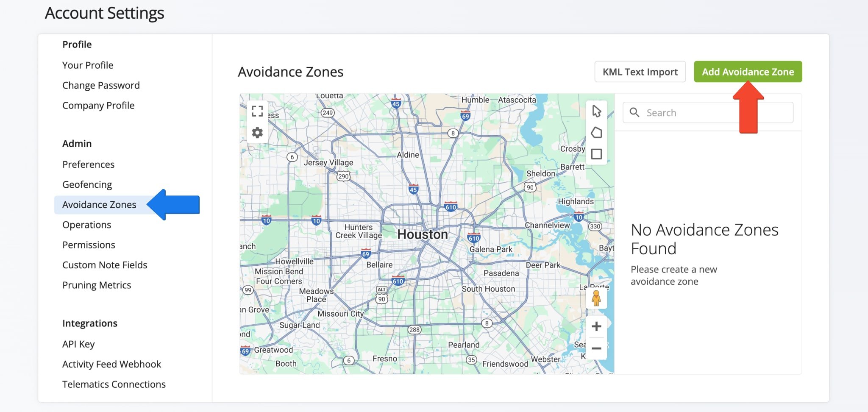Click Aldine label on the map
This screenshot has height=412, width=868.
coord(408,155)
